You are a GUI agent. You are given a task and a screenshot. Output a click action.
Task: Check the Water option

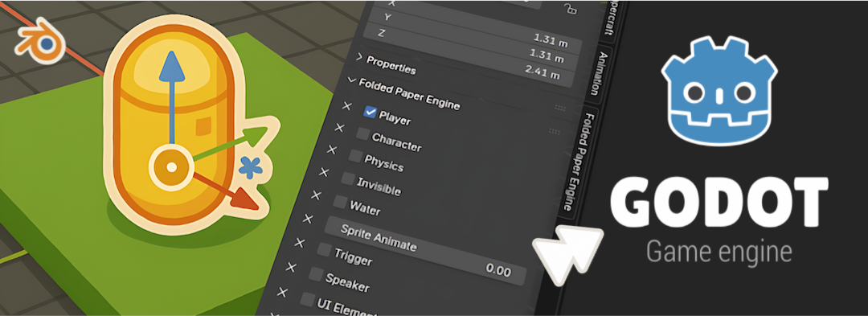(340, 201)
